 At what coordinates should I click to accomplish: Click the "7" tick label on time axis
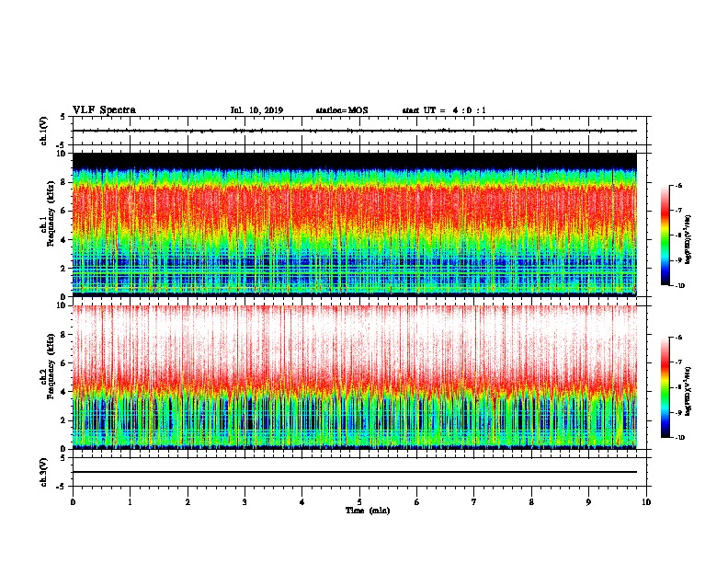474,502
